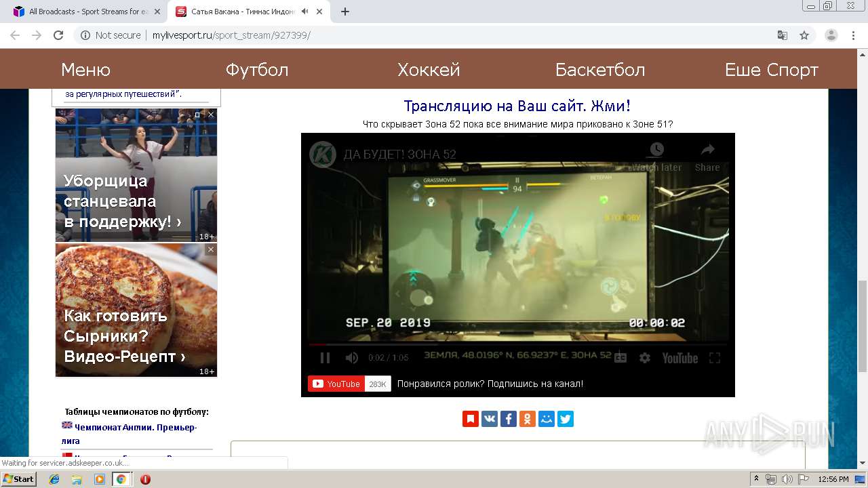Click the ДА БУДЕТ! ЗОНА 52 video title
The image size is (868, 488).
click(399, 154)
